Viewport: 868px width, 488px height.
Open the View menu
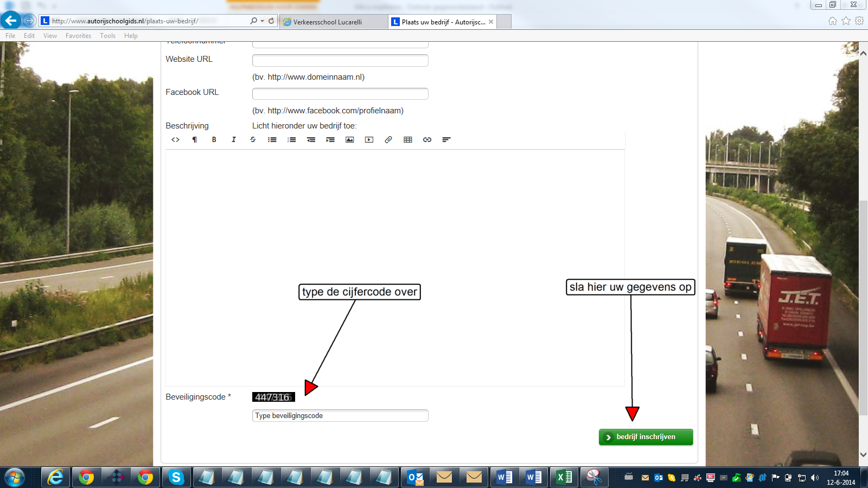coord(50,36)
